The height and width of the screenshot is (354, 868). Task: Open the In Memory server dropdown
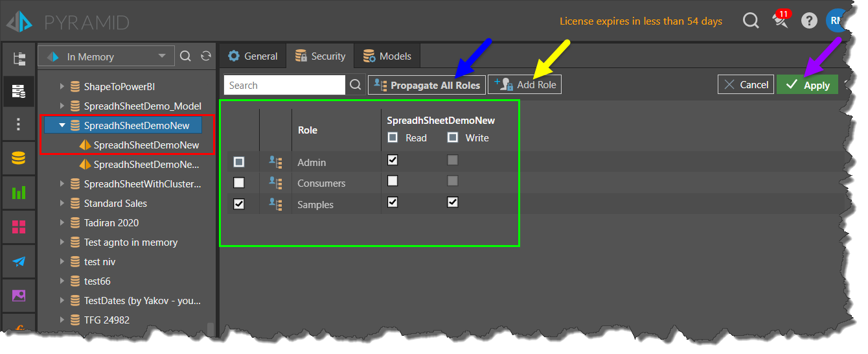click(106, 56)
